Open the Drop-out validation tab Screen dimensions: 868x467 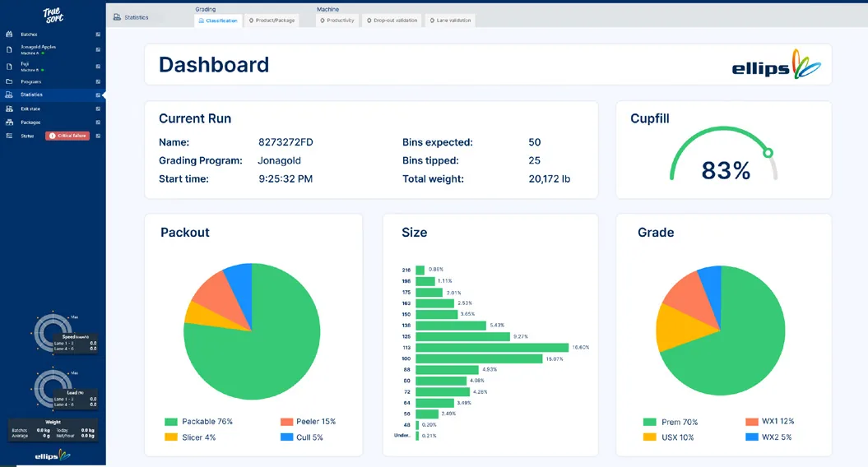pos(392,21)
